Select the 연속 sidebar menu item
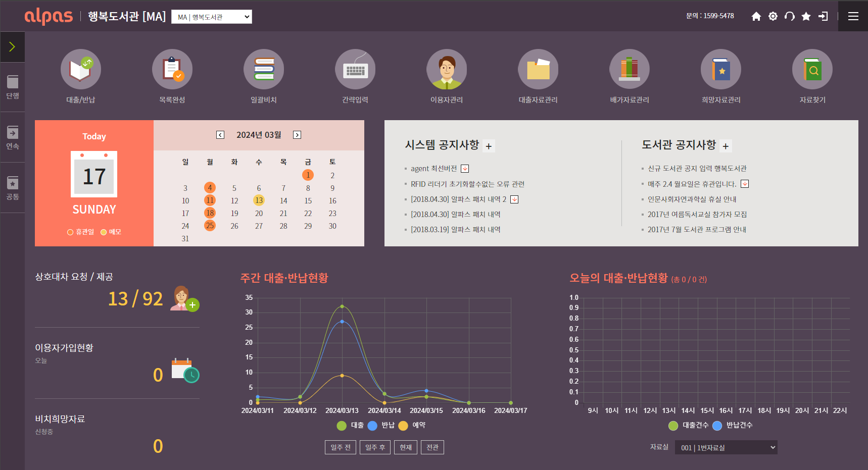The height and width of the screenshot is (470, 868). [x=13, y=137]
